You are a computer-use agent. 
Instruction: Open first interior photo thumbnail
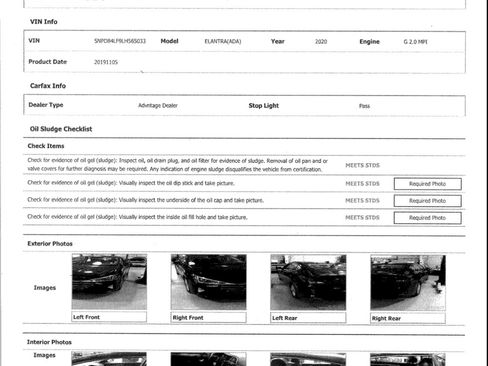click(109, 359)
